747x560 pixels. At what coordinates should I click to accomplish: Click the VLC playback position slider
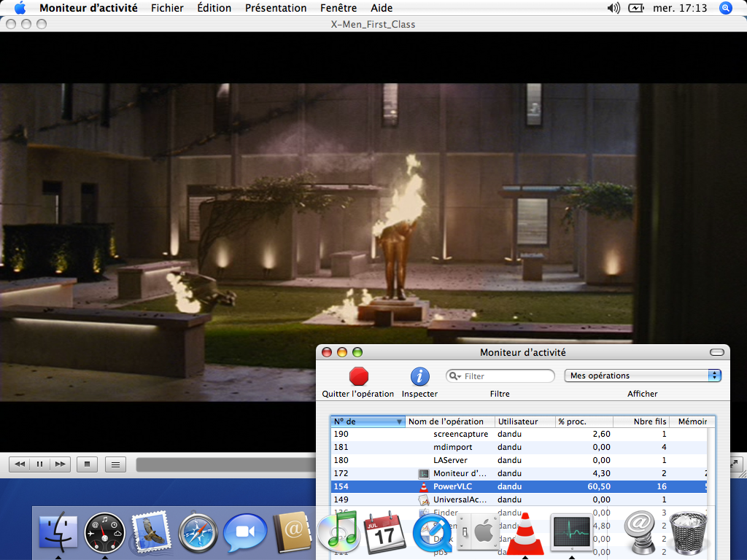(226, 464)
